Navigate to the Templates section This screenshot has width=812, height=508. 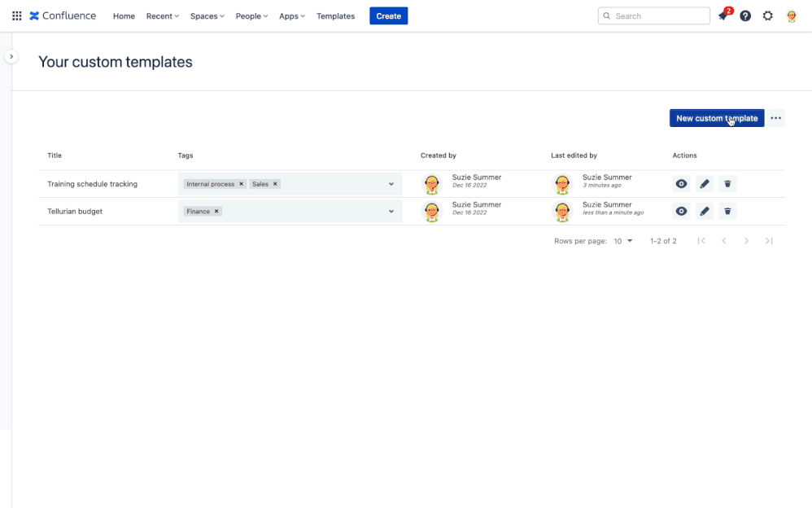click(335, 15)
